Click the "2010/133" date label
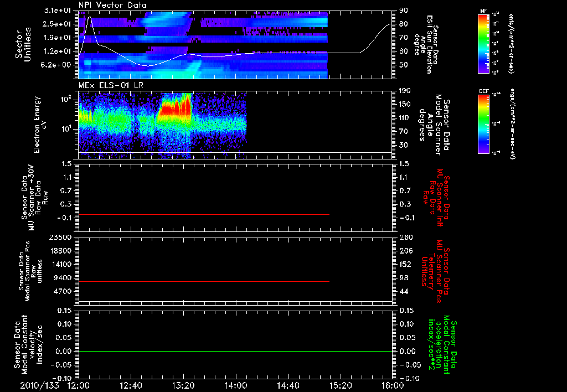The width and height of the screenshot is (567, 392). 39,385
